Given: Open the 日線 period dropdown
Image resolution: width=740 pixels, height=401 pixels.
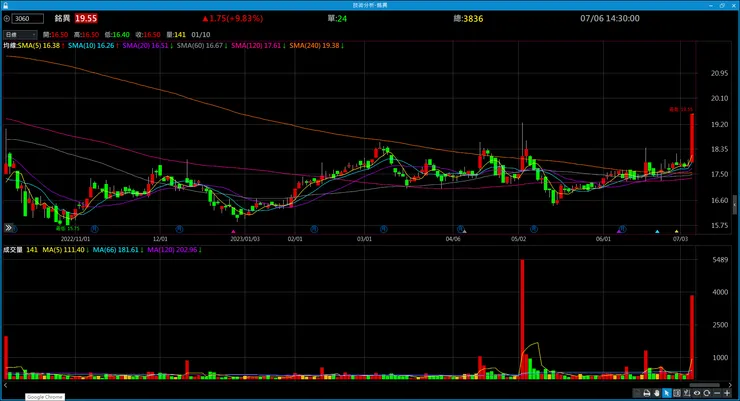Looking at the screenshot, I should point(20,35).
